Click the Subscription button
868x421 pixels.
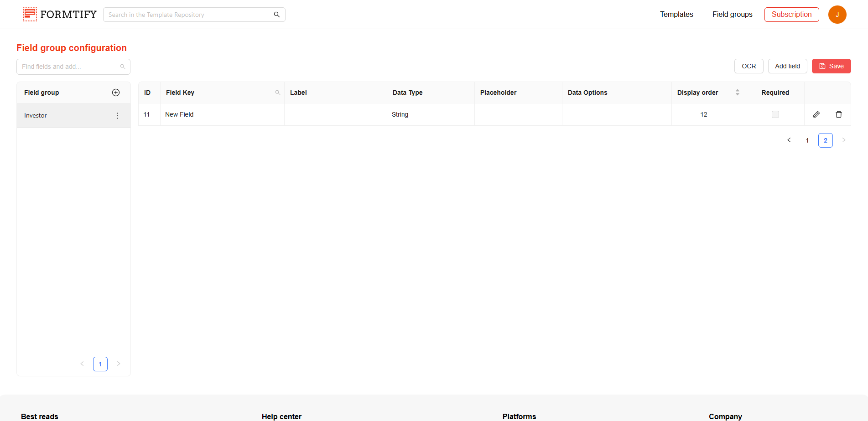click(x=791, y=15)
